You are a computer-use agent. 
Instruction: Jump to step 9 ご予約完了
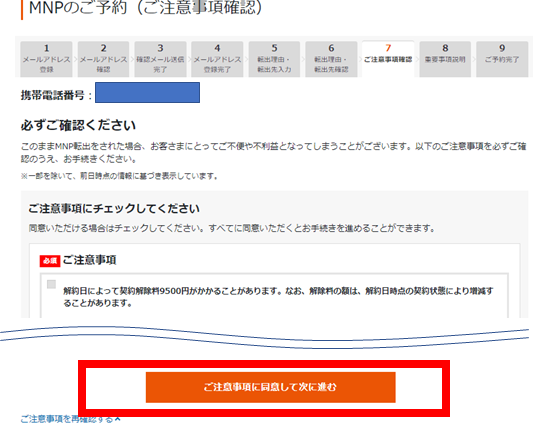click(x=502, y=59)
